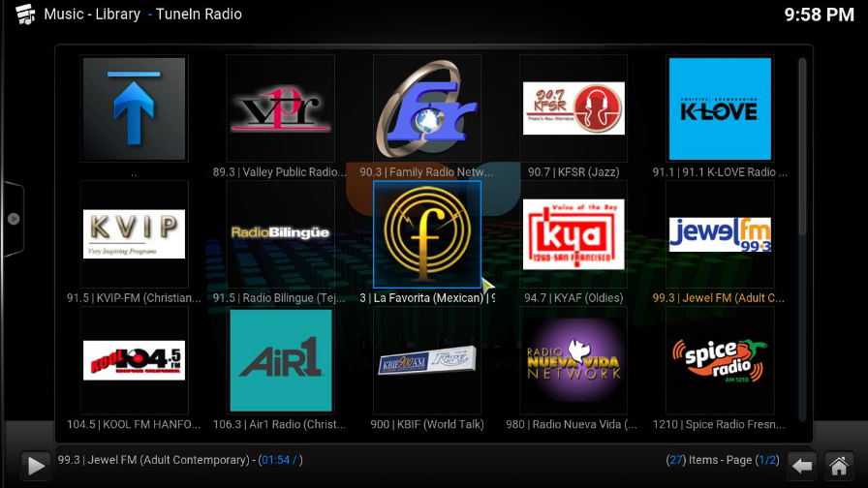Click the '89.3 | Valley Public Radio...' label
Image resolution: width=868 pixels, height=488 pixels.
coord(280,172)
